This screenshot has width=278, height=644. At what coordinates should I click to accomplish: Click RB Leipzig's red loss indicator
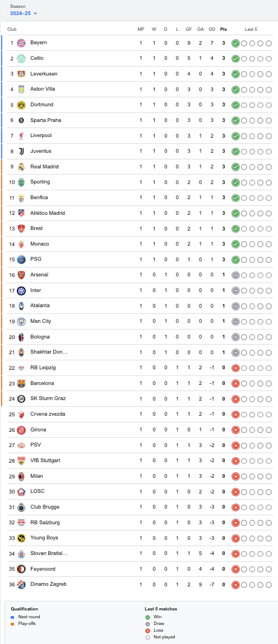tap(235, 368)
